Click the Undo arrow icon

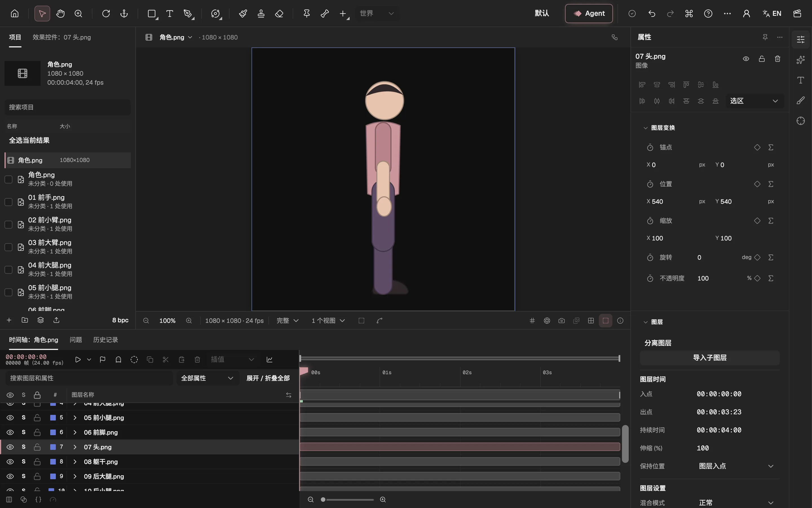[652, 14]
